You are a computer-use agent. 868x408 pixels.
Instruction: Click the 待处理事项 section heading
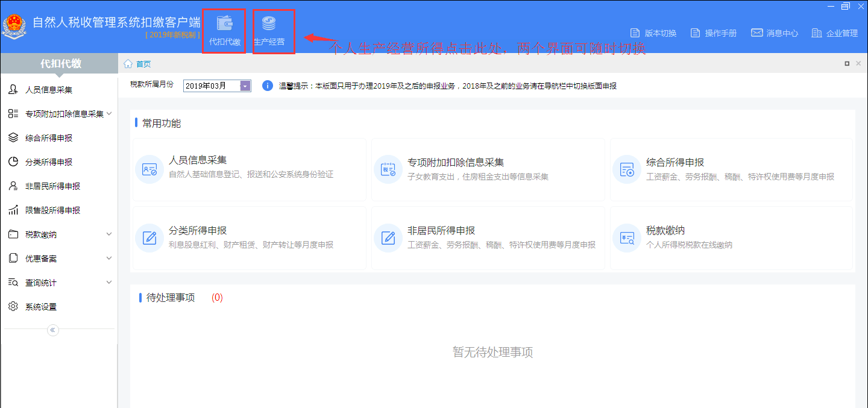pyautogui.click(x=171, y=298)
